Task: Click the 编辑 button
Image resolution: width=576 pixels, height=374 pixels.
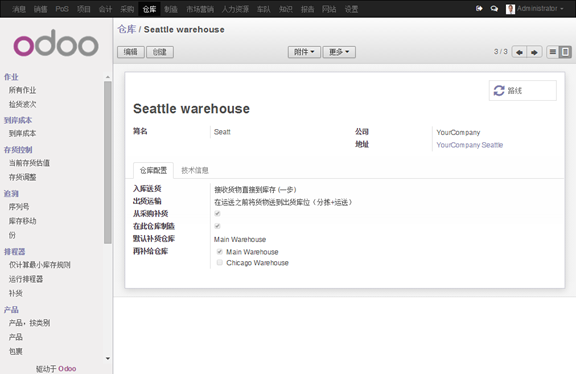Action: point(131,52)
